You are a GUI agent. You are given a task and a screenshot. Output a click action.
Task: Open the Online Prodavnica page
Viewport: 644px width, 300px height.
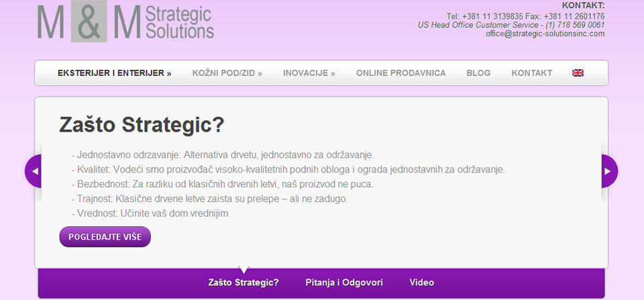[400, 73]
